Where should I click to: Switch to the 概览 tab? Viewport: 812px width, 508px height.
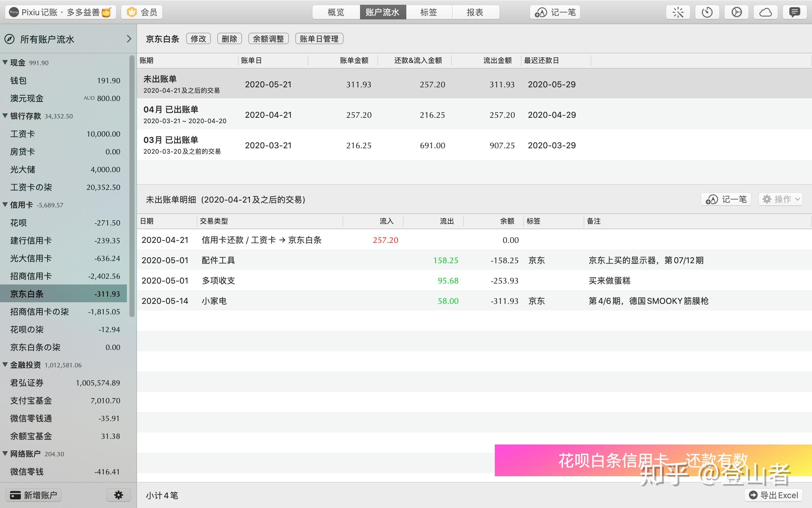(336, 12)
